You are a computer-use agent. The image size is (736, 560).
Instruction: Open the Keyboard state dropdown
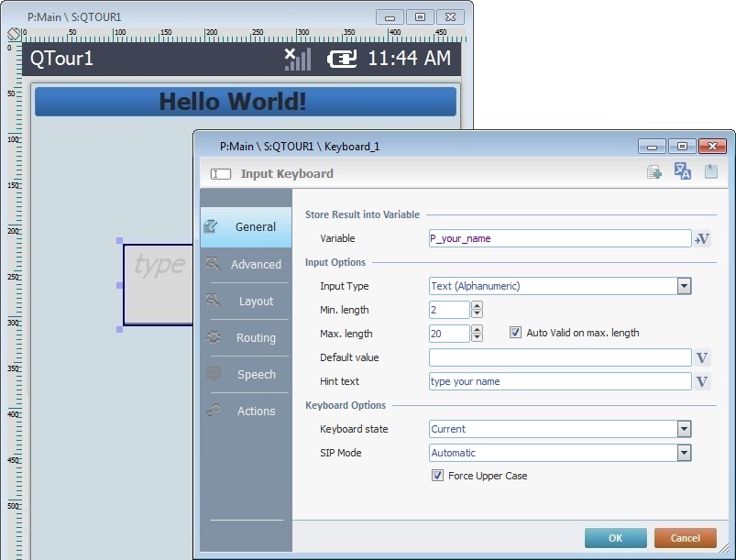point(684,429)
